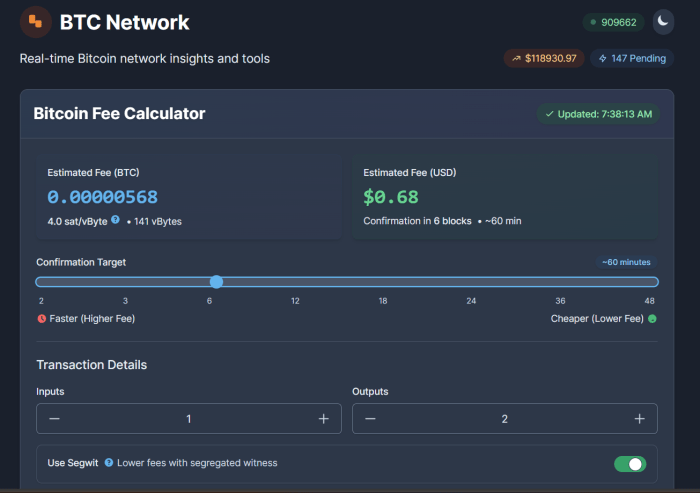Image resolution: width=700 pixels, height=493 pixels.
Task: Decrease Outputs count with minus button
Action: [370, 419]
